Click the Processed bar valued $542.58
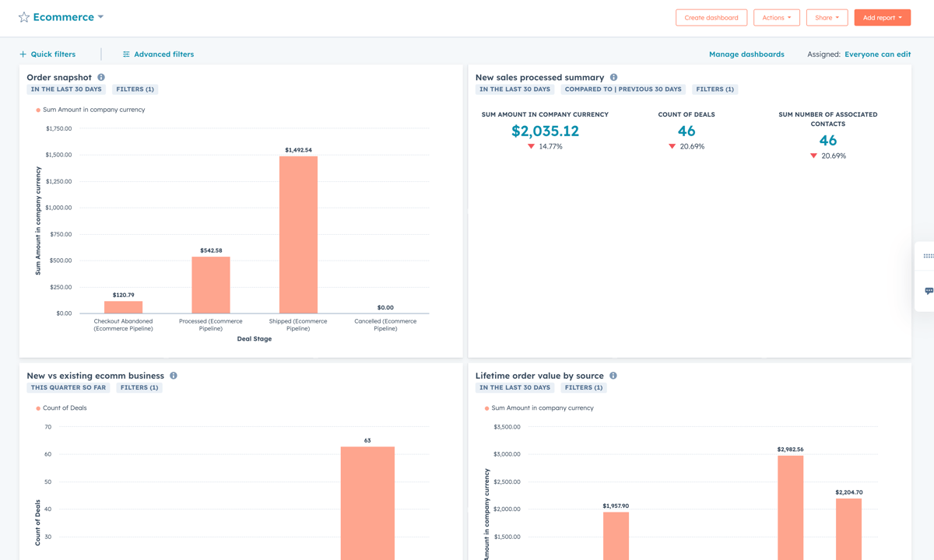 [x=211, y=285]
